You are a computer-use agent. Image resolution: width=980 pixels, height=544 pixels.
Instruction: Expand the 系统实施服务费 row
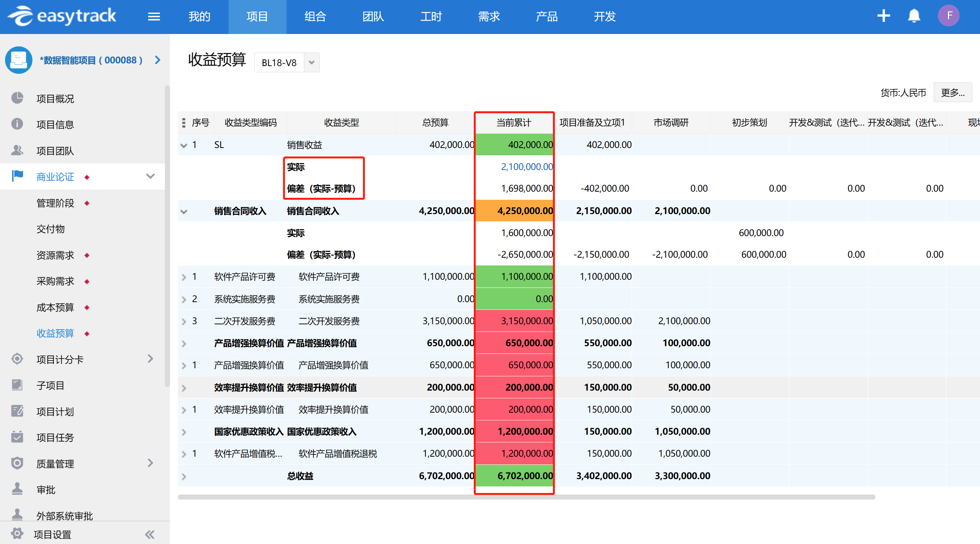tap(184, 299)
